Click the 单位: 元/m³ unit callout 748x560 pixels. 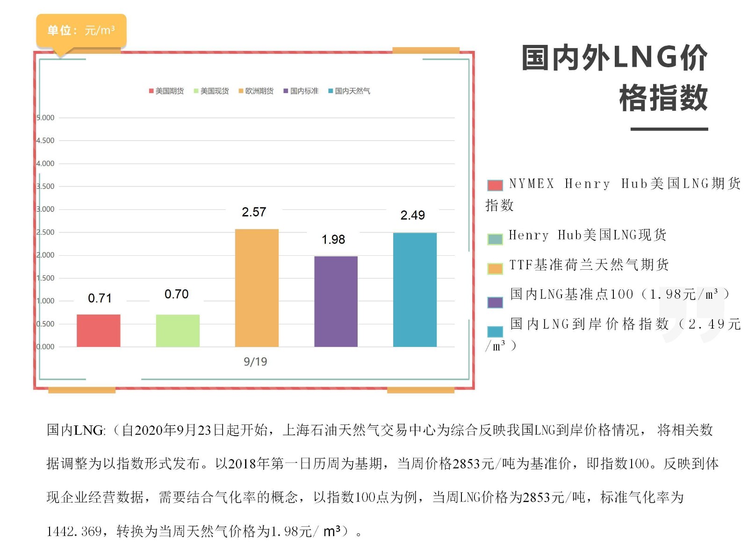tap(81, 31)
